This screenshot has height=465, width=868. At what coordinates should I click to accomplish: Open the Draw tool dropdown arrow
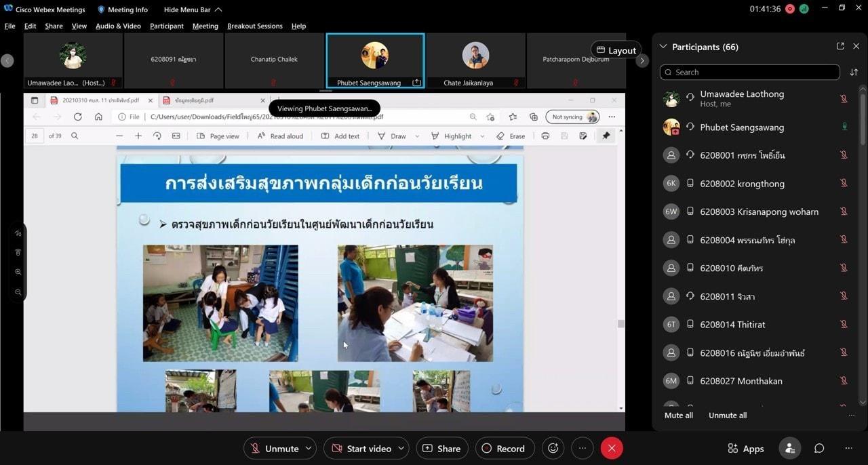pyautogui.click(x=417, y=136)
